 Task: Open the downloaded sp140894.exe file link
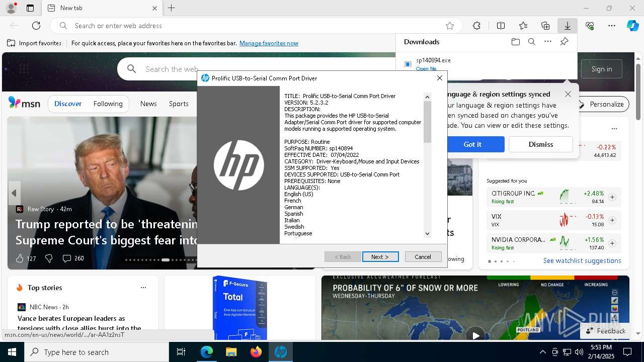(x=426, y=69)
